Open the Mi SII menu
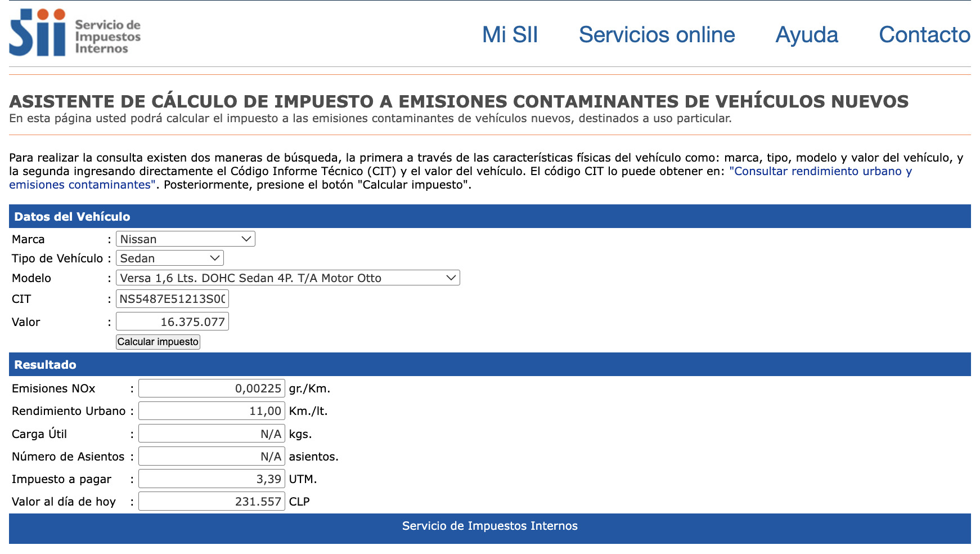980x554 pixels. (x=510, y=35)
